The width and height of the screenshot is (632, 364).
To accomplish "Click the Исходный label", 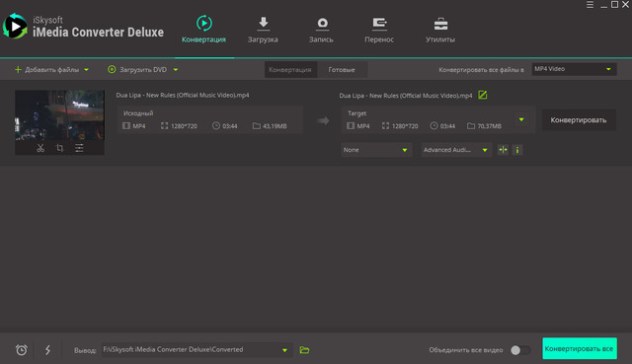I will pyautogui.click(x=138, y=113).
